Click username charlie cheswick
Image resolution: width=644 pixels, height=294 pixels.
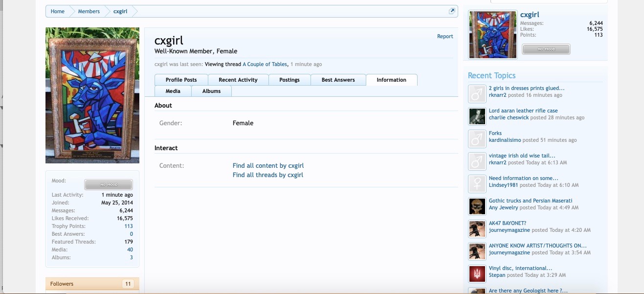tap(509, 117)
